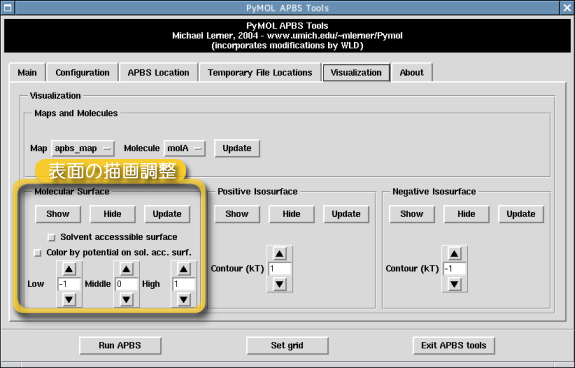
Task: Click Update in Maps and Molecules
Action: click(237, 148)
